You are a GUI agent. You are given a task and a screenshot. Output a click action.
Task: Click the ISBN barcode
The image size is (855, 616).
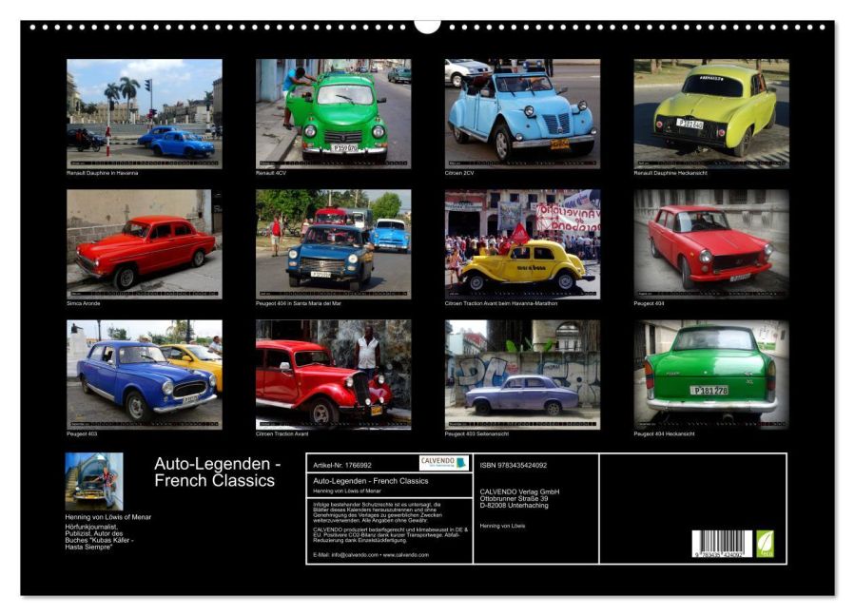pos(721,544)
